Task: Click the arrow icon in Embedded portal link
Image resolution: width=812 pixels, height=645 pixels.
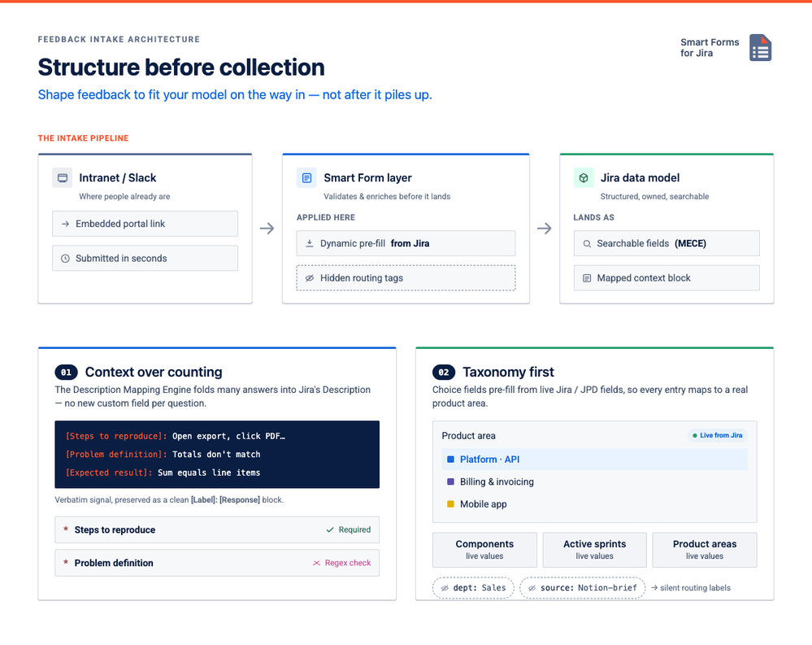Action: click(65, 224)
